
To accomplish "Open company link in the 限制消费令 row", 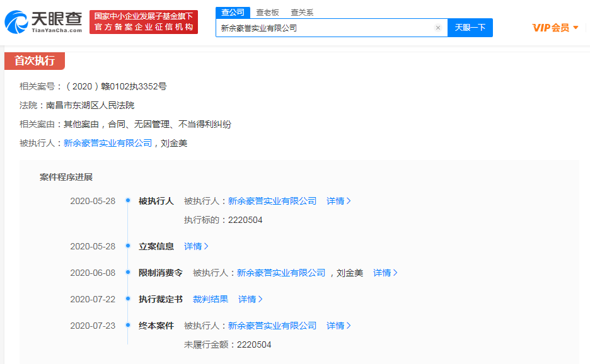I will [x=281, y=273].
